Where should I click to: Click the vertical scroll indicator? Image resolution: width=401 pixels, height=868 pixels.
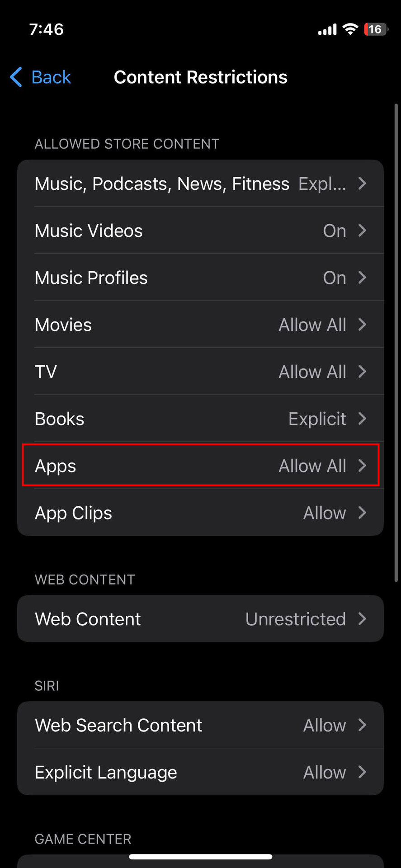[396, 343]
